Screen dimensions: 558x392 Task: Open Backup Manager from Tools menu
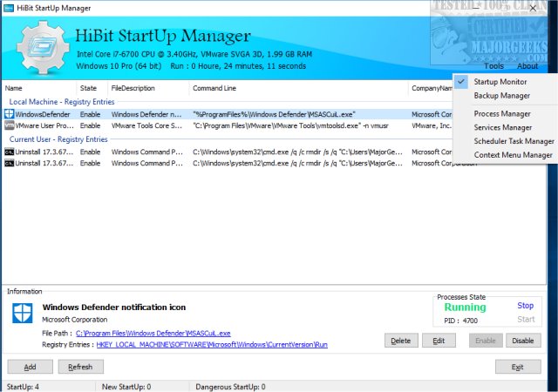(x=502, y=96)
